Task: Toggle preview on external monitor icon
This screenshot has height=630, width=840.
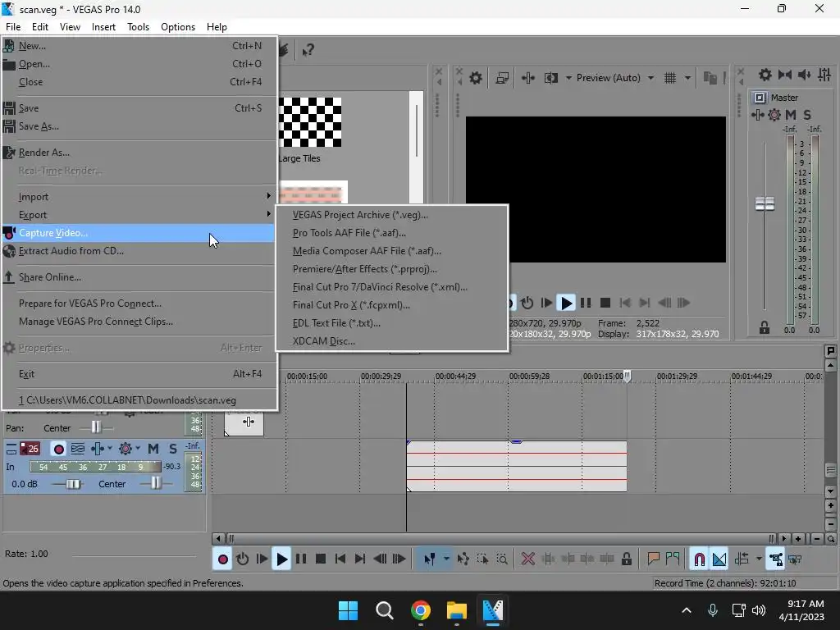Action: [x=502, y=78]
